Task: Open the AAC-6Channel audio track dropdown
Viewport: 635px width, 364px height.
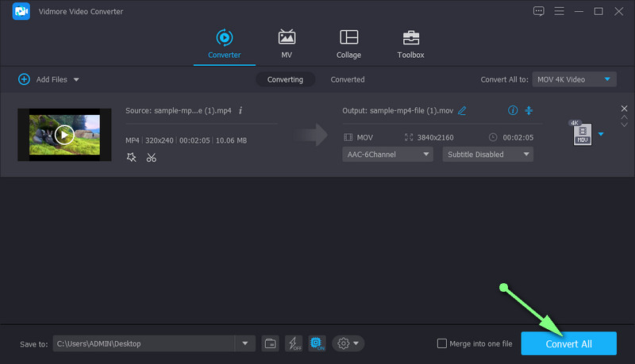Action: [x=387, y=154]
